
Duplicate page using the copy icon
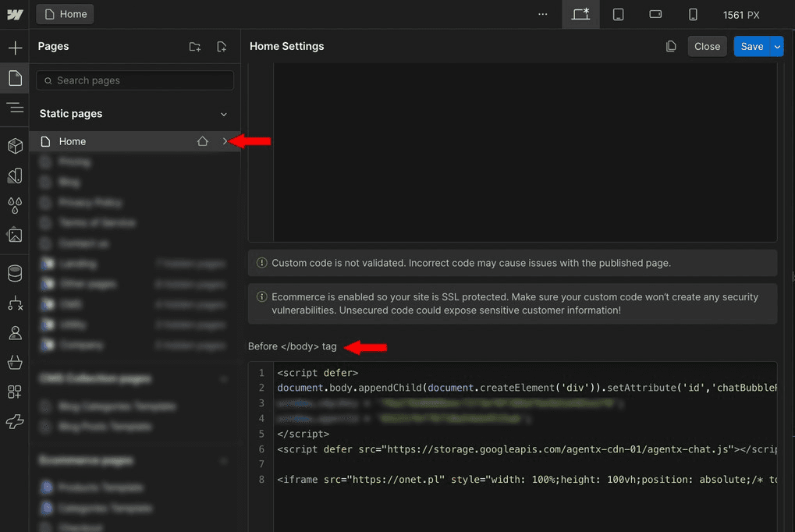pyautogui.click(x=671, y=47)
